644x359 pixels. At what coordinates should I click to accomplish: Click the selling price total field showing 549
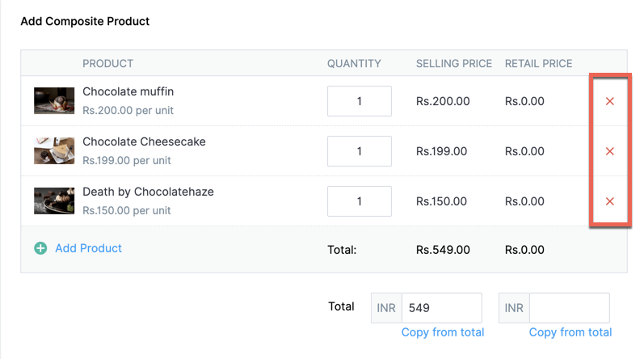click(x=441, y=308)
